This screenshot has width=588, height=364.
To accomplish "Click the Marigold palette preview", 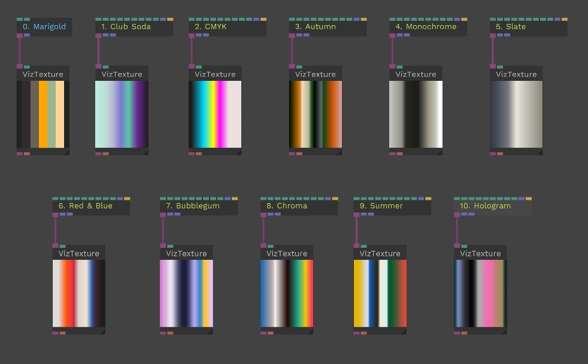I will click(43, 114).
